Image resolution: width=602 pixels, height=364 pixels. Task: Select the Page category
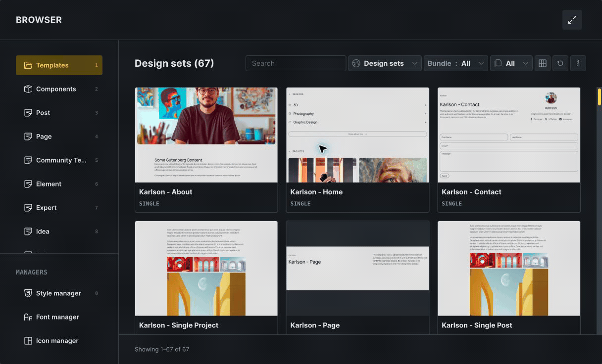[x=59, y=136]
